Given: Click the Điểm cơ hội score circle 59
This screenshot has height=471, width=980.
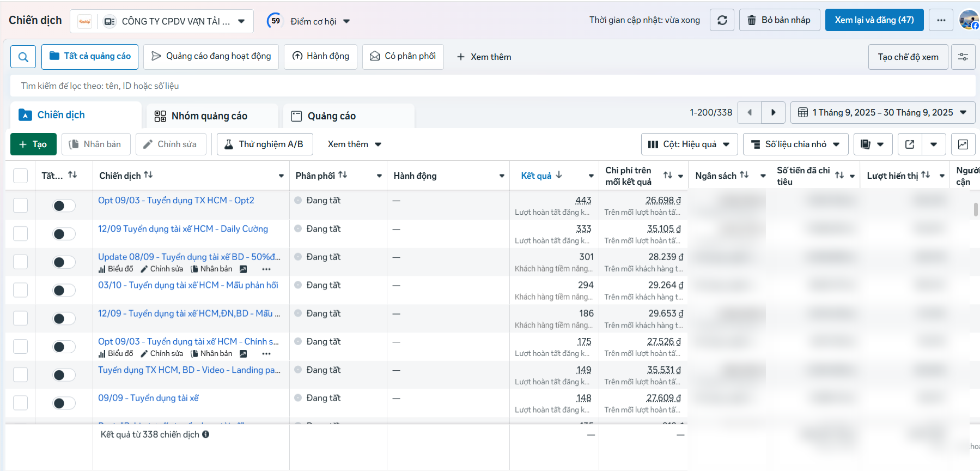Looking at the screenshot, I should [276, 21].
